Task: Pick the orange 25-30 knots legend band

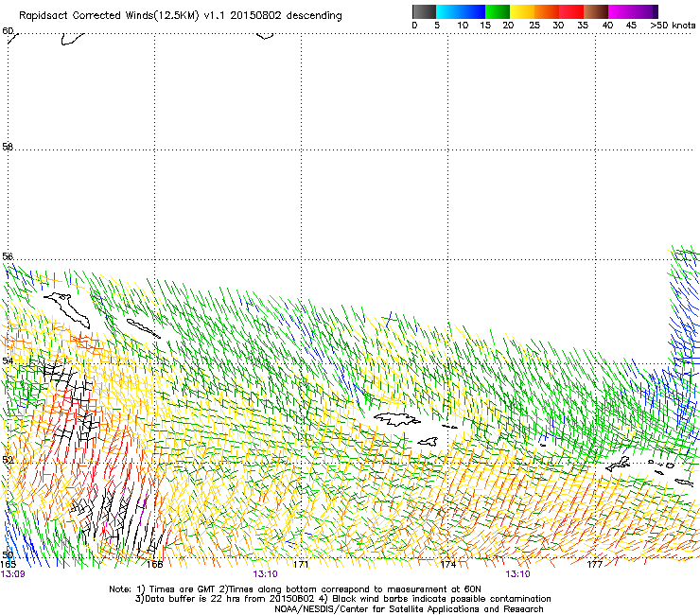Action: click(547, 11)
